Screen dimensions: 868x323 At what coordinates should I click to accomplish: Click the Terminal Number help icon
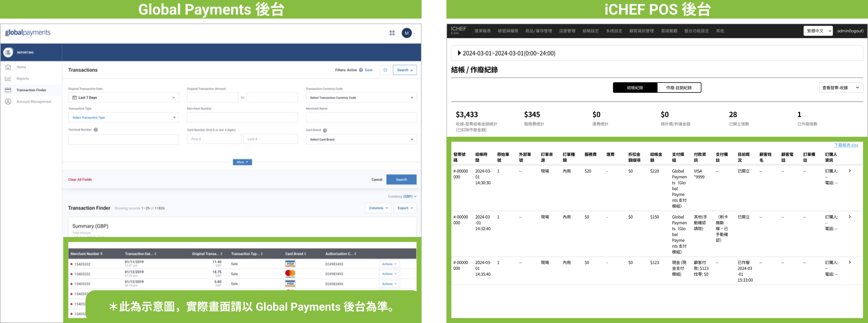click(x=96, y=130)
